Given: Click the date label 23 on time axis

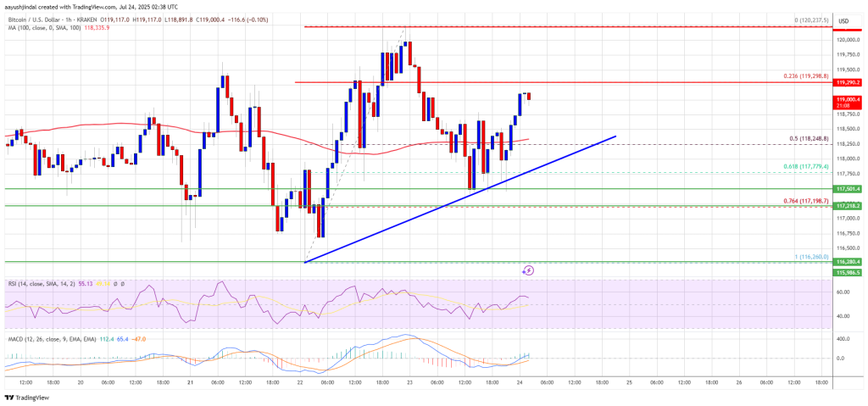Looking at the screenshot, I should tap(407, 383).
